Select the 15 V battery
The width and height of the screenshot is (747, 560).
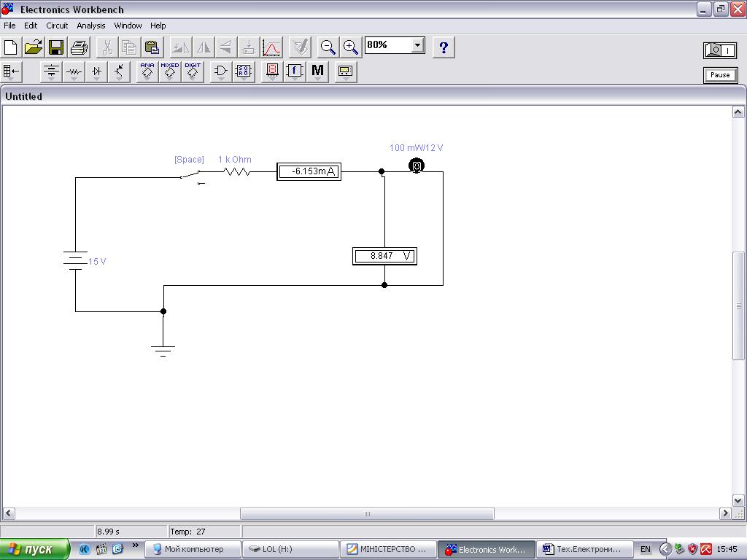coord(75,260)
